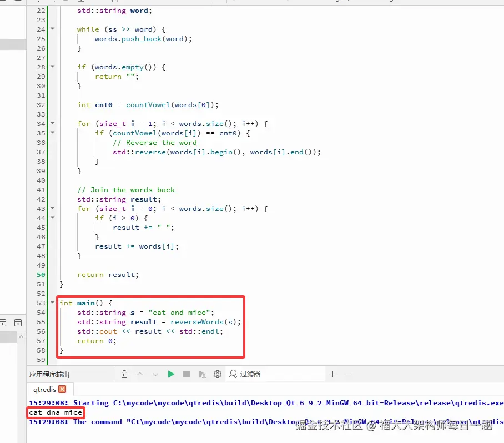
Task: Stop the running application with the square button
Action: pos(187,374)
